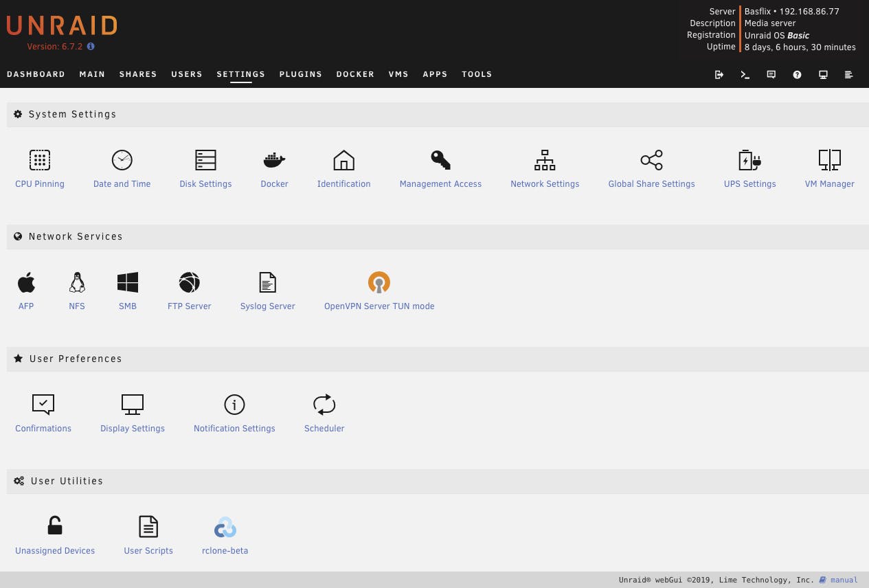Click the Scheduler loop arrows icon

point(324,405)
